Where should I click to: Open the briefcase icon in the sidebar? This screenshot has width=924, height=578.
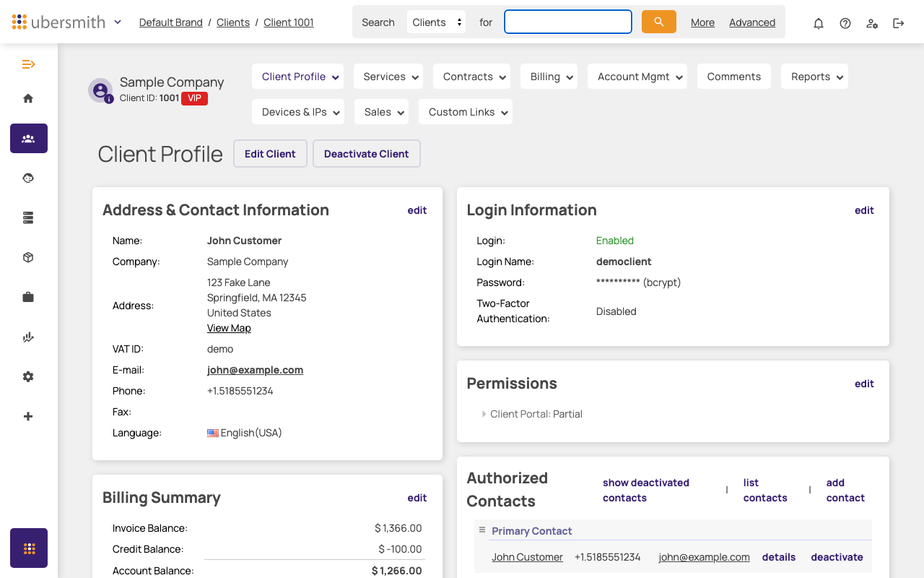(x=28, y=297)
